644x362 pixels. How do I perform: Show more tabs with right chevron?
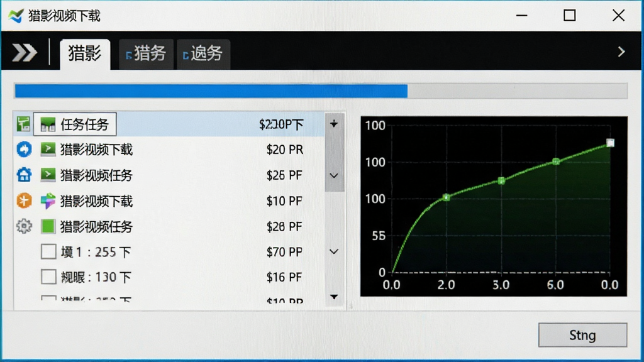point(621,52)
